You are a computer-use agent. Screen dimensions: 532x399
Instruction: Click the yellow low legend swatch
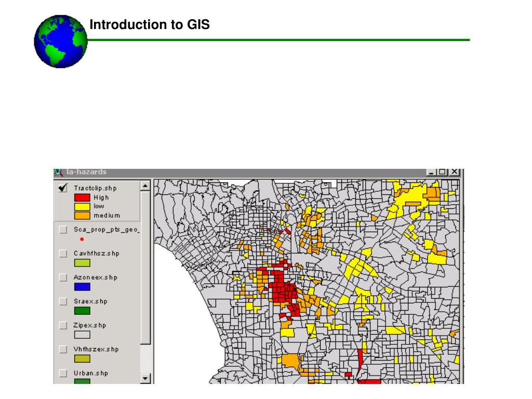(82, 206)
